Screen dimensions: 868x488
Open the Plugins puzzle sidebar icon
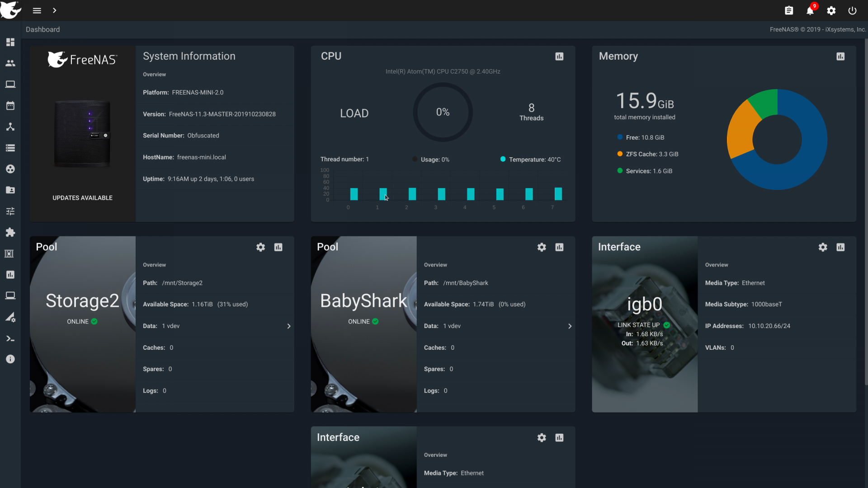pos(10,232)
